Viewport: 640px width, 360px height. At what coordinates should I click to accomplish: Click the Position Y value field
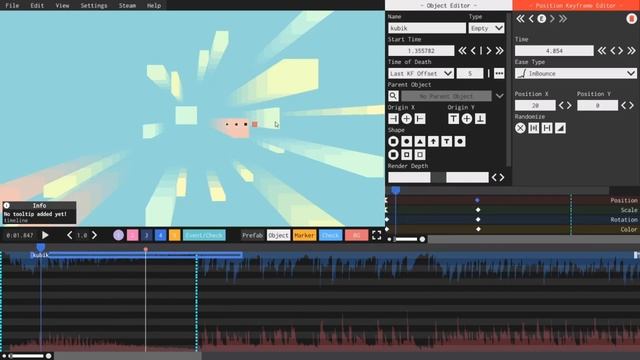597,105
